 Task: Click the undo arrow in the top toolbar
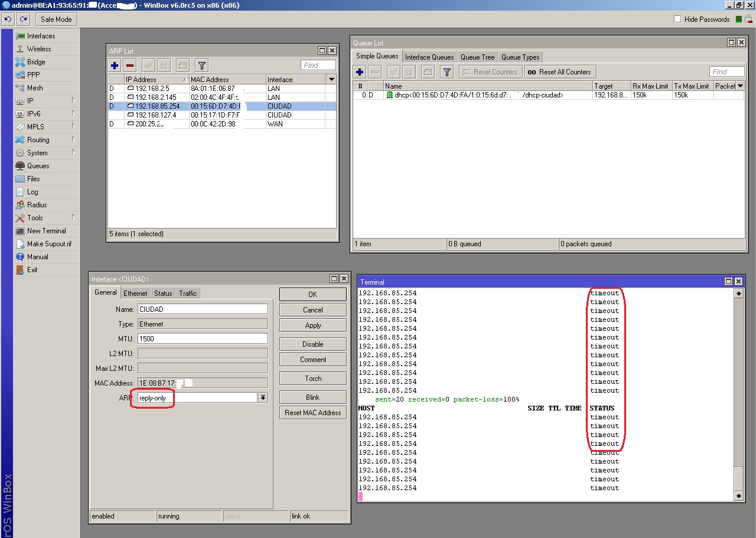[8, 19]
